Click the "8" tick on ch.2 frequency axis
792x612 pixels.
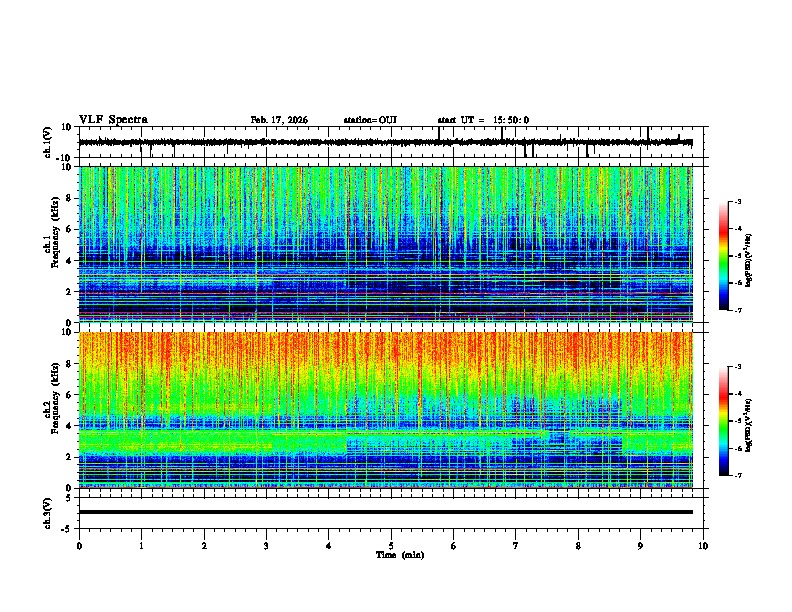tap(71, 363)
